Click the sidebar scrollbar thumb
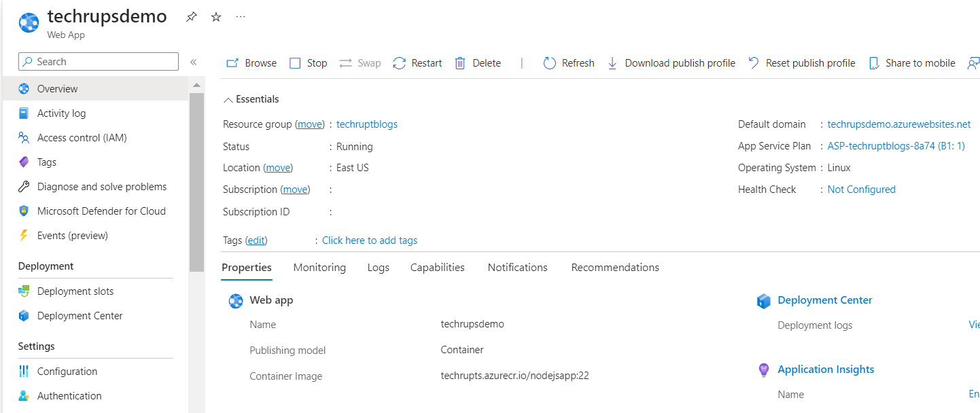980x413 pixels. point(196,182)
